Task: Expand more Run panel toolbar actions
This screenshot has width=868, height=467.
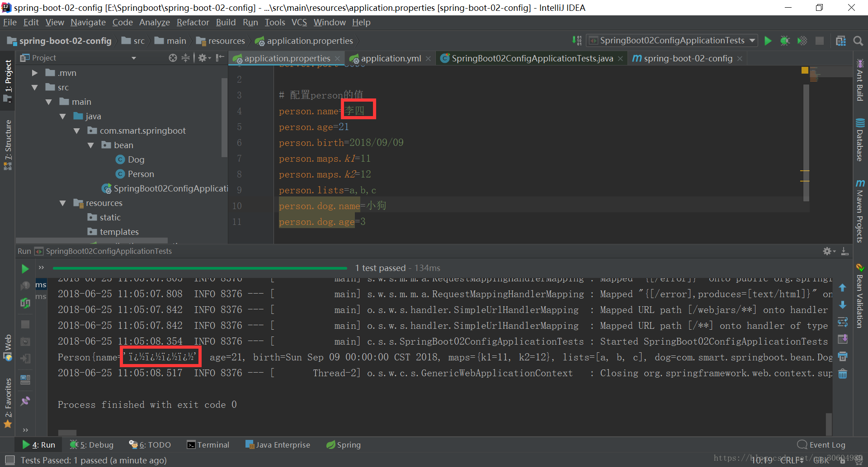Action: [25, 430]
